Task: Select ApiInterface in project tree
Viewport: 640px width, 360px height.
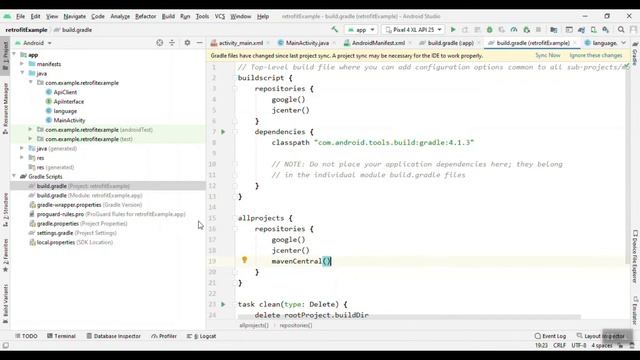Action: tap(69, 101)
